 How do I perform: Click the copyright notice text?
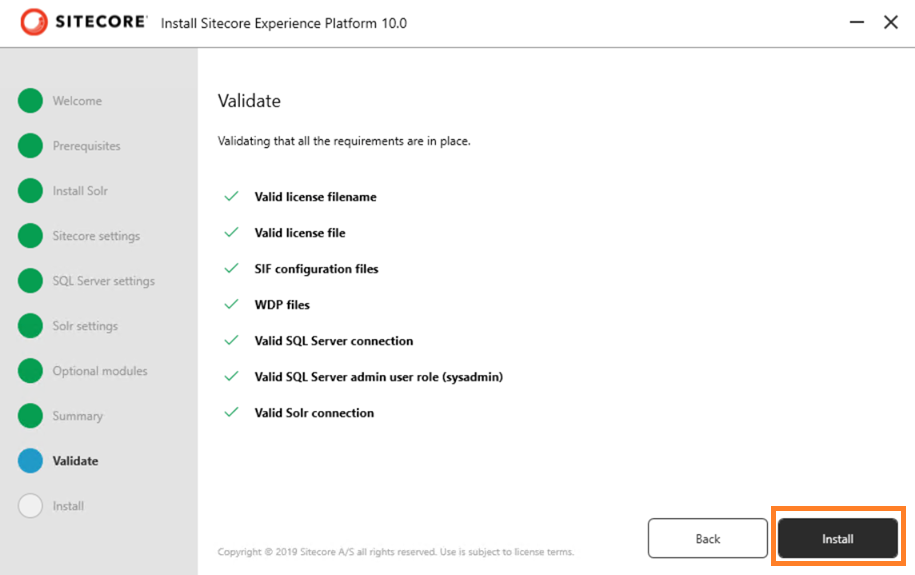pyautogui.click(x=396, y=552)
